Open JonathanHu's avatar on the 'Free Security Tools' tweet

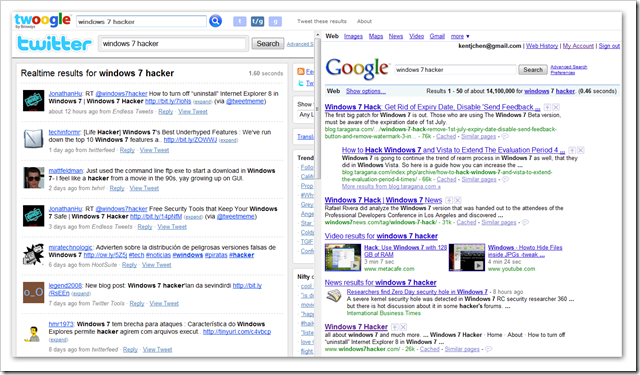click(33, 215)
